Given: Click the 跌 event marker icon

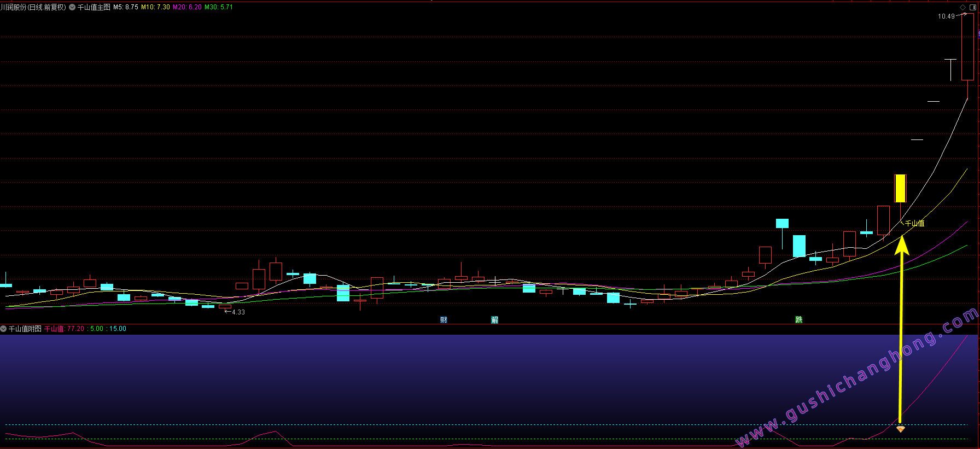Looking at the screenshot, I should (799, 319).
